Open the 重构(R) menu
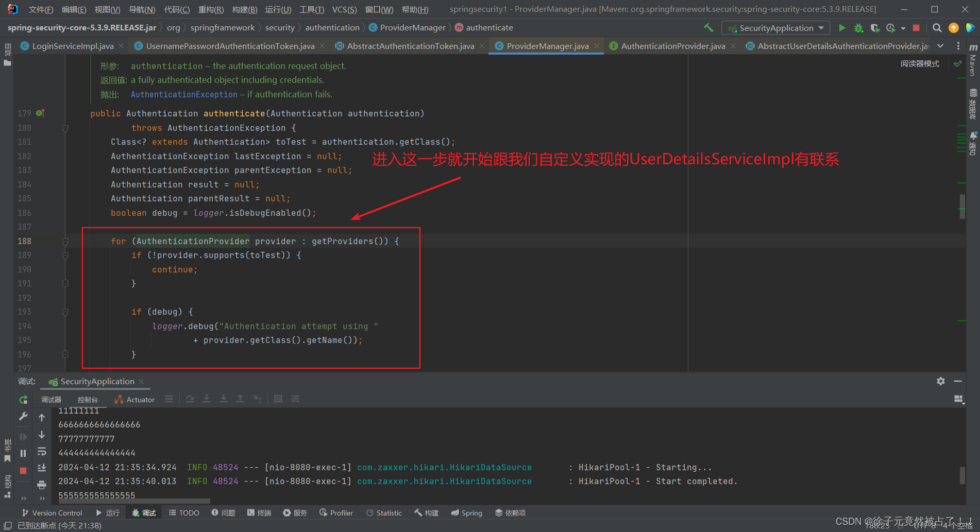Image resolution: width=980 pixels, height=532 pixels. [211, 9]
